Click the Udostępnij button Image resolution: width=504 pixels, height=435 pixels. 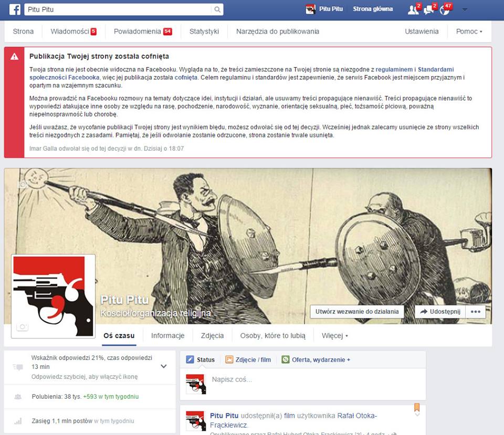[x=440, y=311]
